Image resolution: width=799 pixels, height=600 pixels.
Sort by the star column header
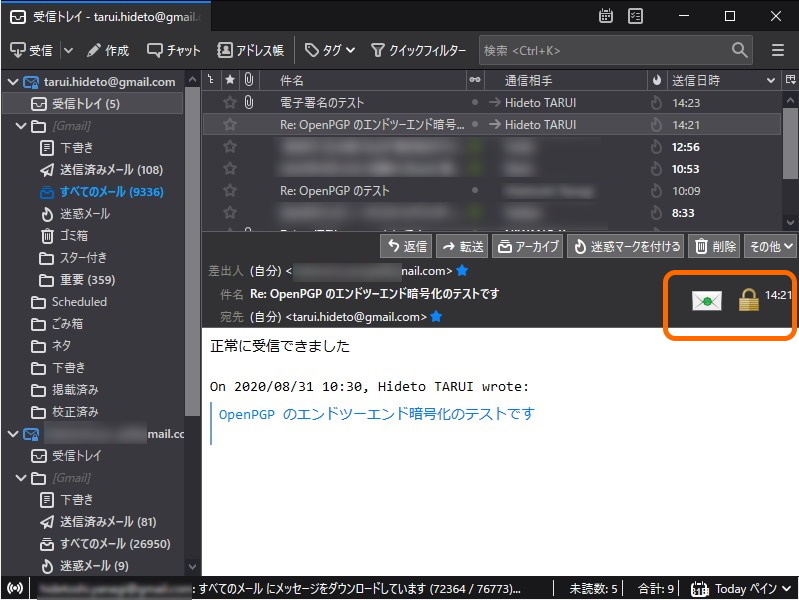click(230, 80)
